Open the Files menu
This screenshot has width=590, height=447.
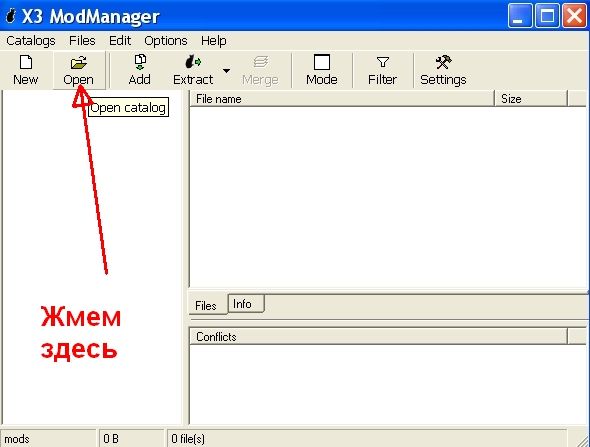click(82, 41)
